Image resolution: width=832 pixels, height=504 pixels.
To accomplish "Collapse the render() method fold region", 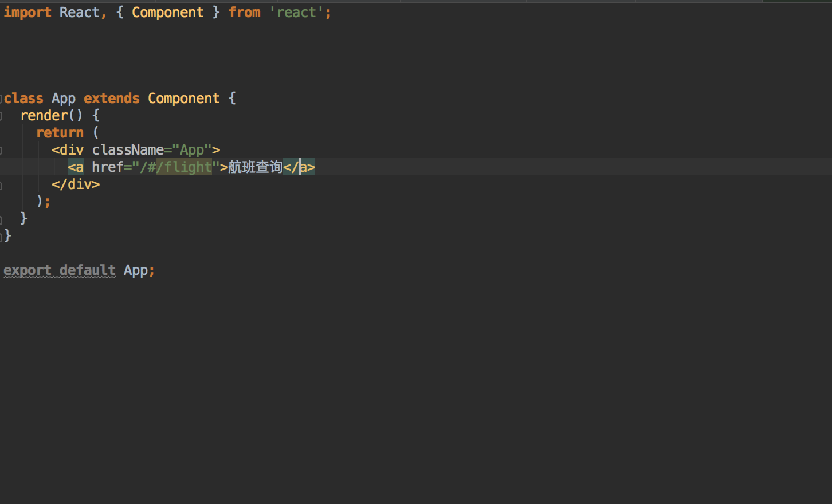I will 2,115.
